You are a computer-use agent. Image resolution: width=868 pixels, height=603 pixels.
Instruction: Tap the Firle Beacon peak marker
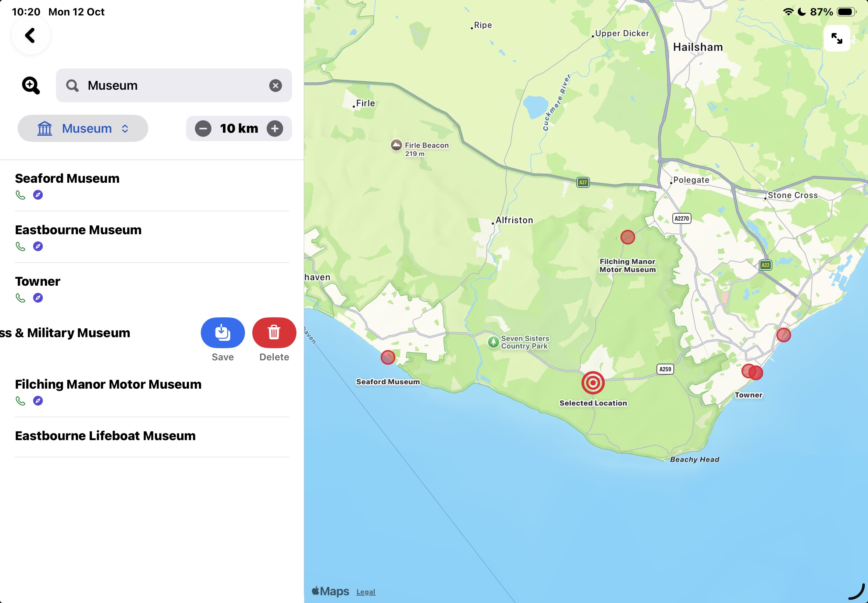coord(396,145)
